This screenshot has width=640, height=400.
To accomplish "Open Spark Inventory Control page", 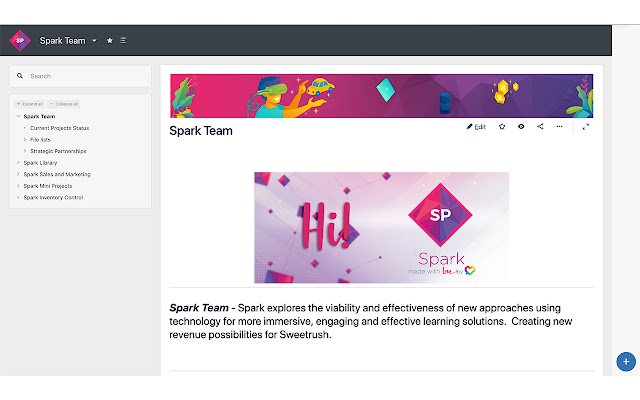I will coord(53,198).
